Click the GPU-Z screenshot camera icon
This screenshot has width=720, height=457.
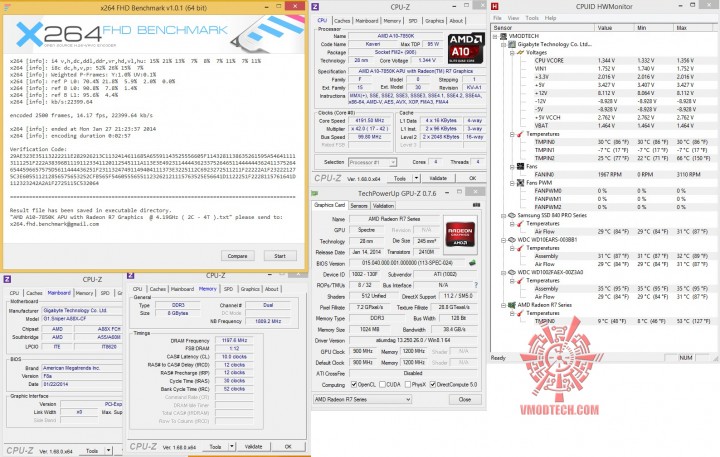(476, 205)
